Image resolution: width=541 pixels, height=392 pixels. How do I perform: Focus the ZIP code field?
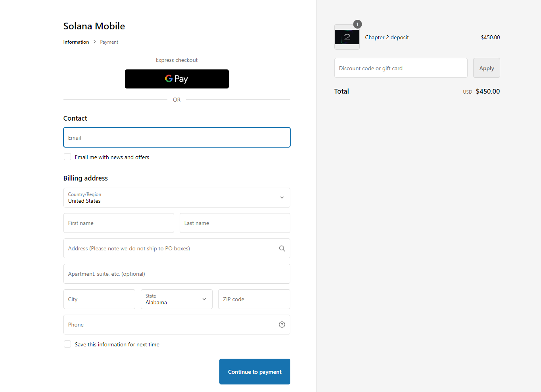click(x=254, y=299)
